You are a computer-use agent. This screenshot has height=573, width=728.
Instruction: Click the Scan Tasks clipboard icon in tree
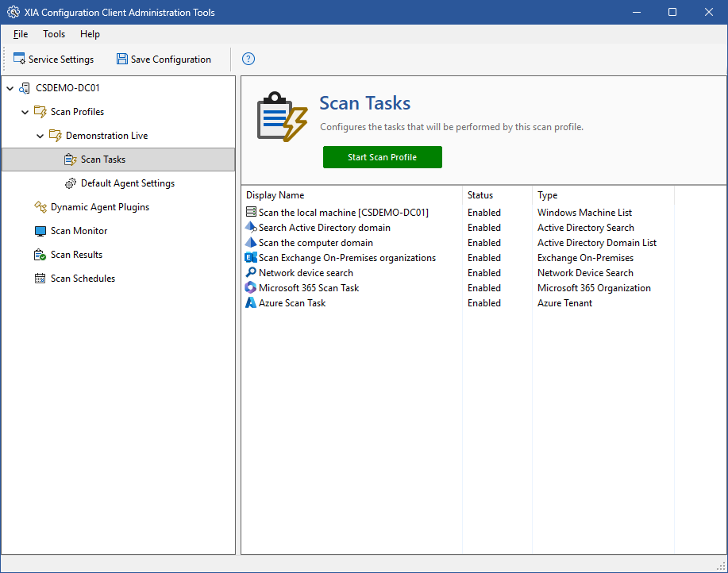click(70, 160)
